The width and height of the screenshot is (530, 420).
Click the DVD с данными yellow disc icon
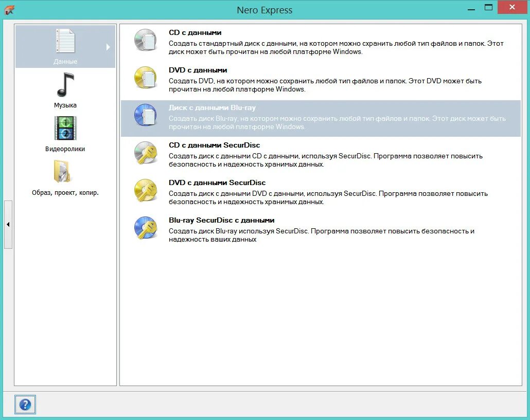[x=145, y=77]
